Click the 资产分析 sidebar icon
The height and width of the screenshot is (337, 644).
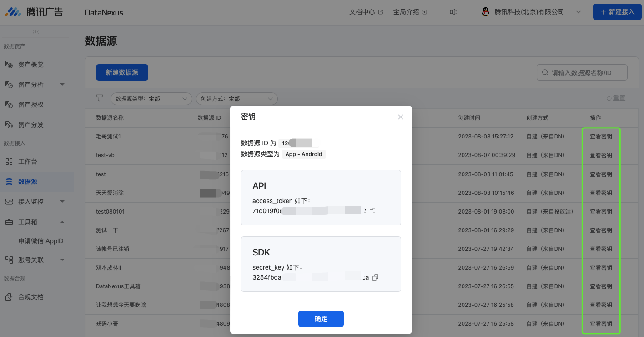tap(9, 85)
